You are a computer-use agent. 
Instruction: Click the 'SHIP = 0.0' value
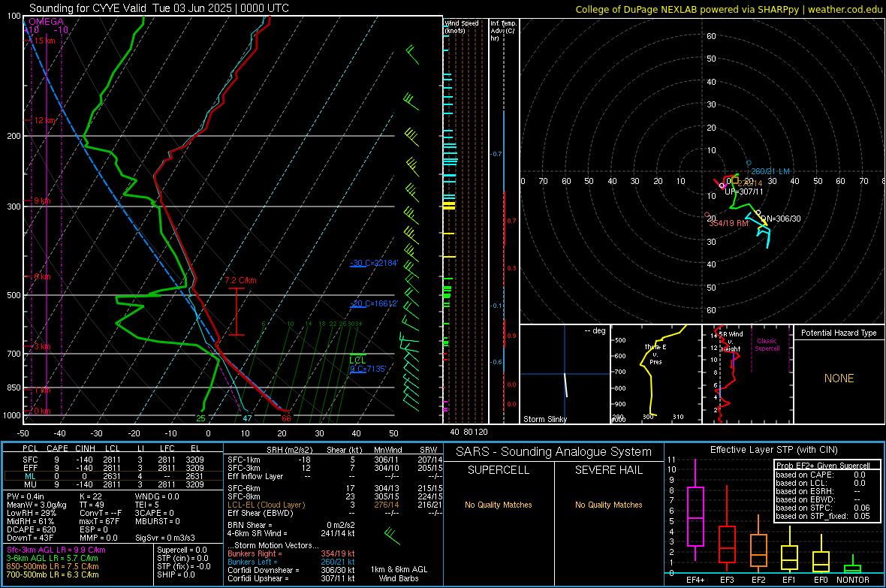176,574
